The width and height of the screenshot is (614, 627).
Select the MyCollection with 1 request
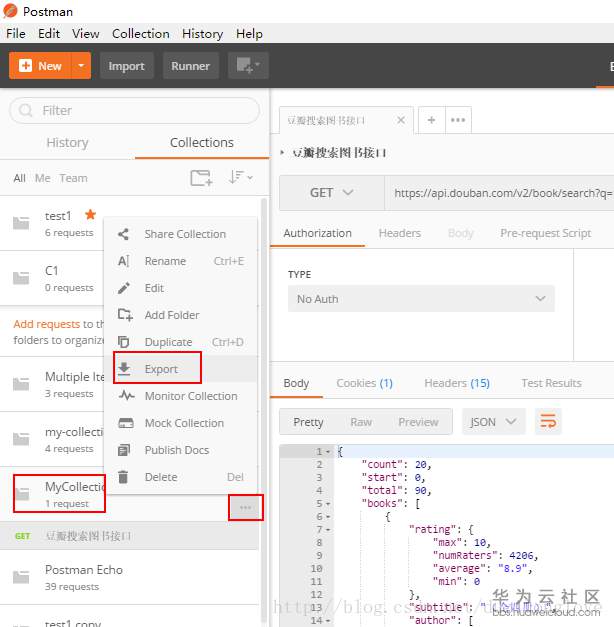tap(59, 494)
